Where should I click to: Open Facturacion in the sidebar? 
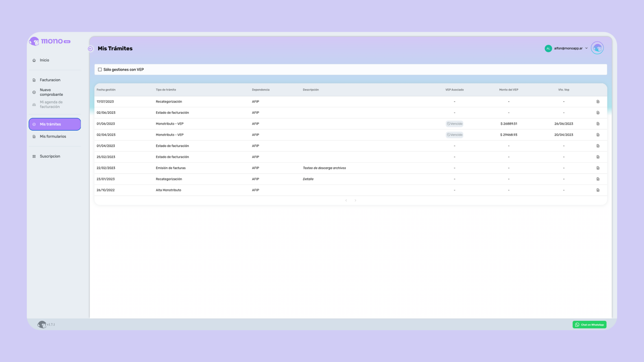[x=50, y=80]
